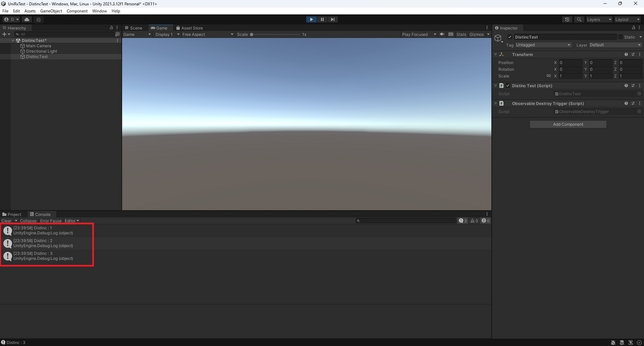Open the undo history icon

pos(567,19)
